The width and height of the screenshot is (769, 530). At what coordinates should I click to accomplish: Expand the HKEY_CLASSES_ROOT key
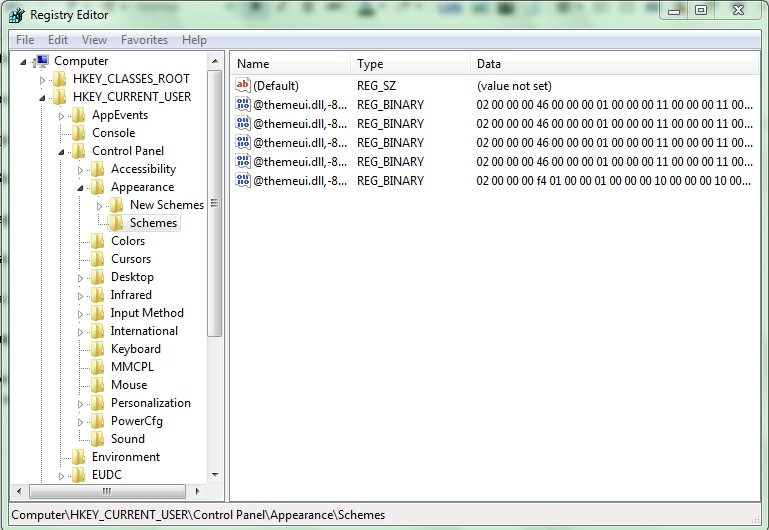(42, 80)
